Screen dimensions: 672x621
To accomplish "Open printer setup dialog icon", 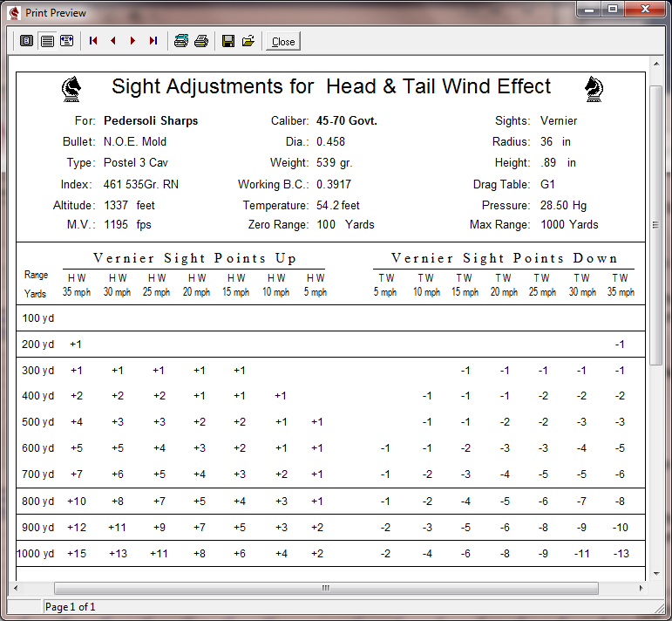I will coord(181,41).
